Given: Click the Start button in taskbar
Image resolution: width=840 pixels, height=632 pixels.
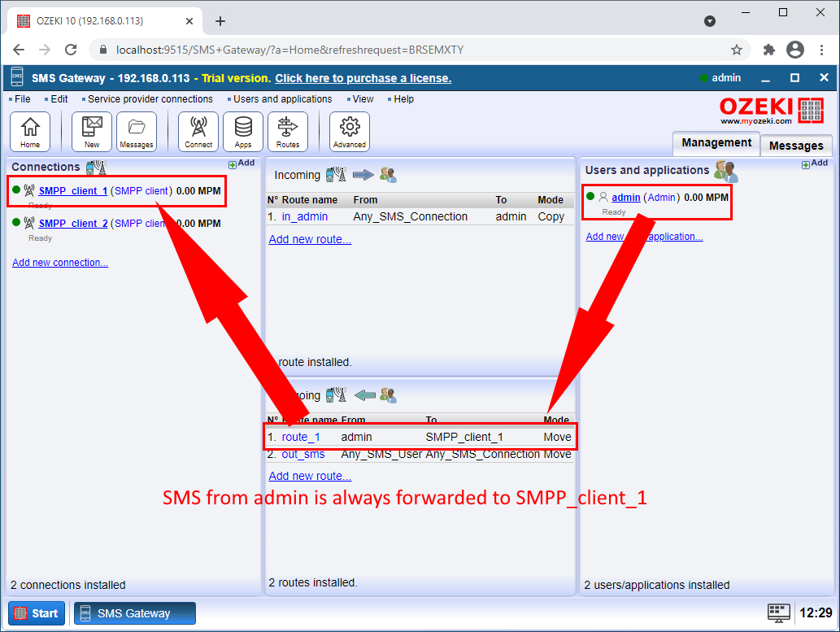Looking at the screenshot, I should click(37, 613).
